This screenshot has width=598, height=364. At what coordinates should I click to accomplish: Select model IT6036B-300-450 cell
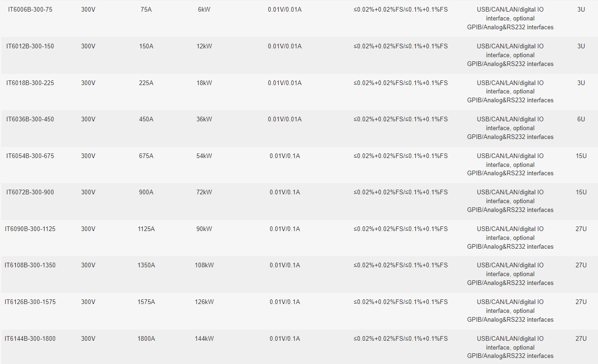click(x=30, y=119)
